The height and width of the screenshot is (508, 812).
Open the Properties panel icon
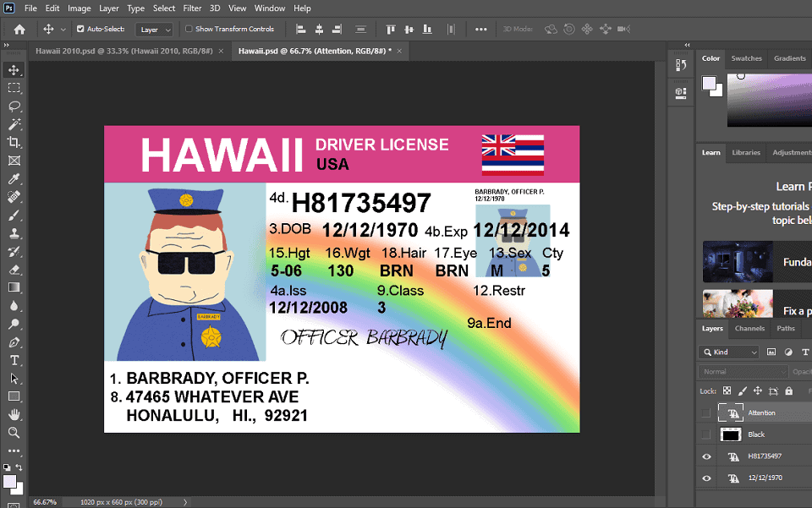coord(681,93)
